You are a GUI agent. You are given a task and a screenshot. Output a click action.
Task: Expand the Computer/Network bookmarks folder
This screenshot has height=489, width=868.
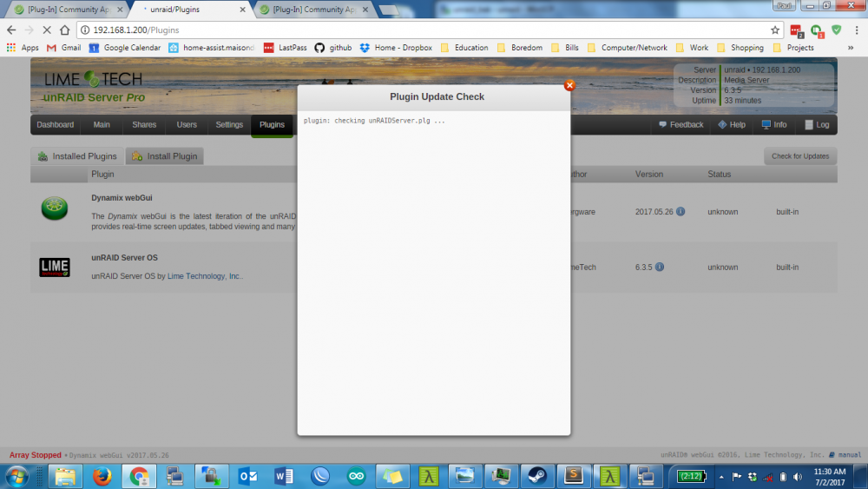click(x=628, y=48)
